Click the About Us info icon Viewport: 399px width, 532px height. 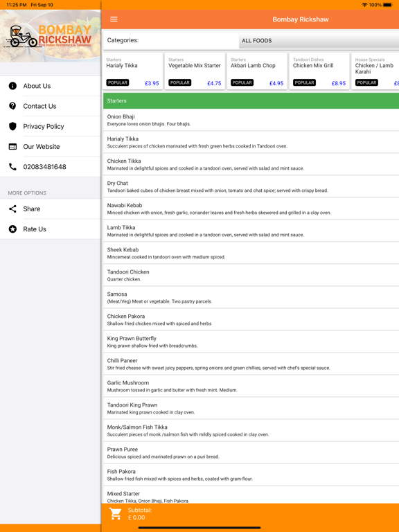point(12,86)
